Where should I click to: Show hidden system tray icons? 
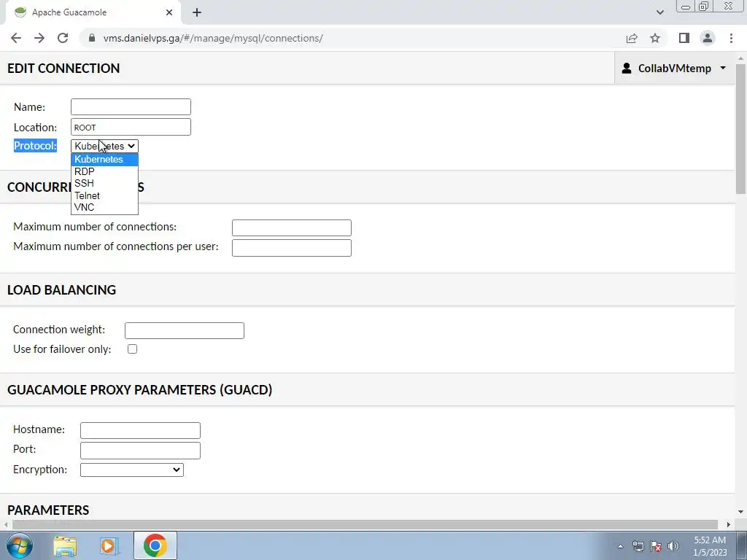click(x=620, y=546)
